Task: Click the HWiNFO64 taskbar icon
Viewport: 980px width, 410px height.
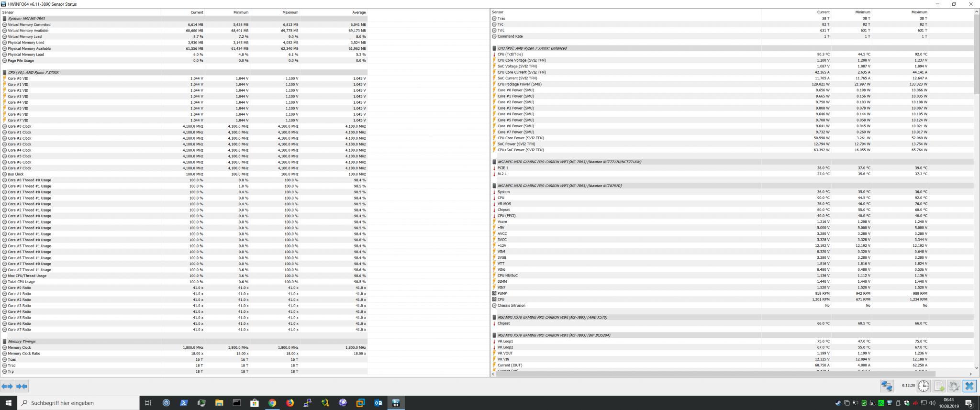Action: [x=396, y=403]
